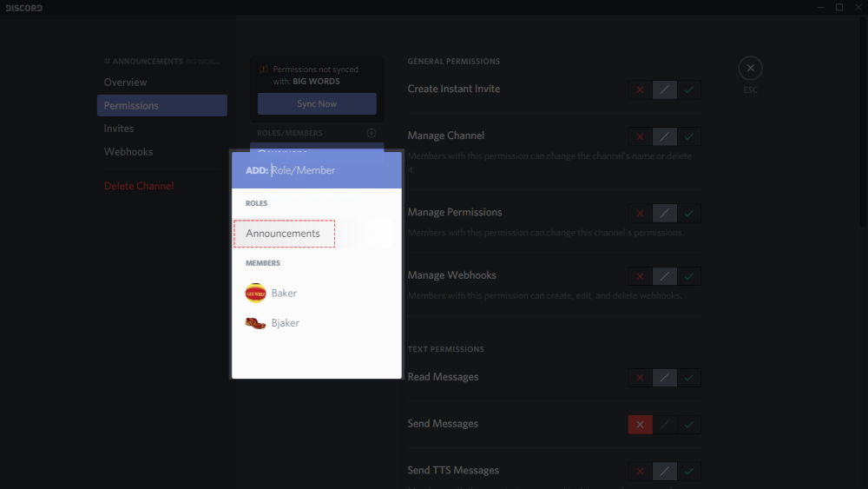The height and width of the screenshot is (489, 868).
Task: Click the permissions not synced warning icon
Action: (264, 69)
